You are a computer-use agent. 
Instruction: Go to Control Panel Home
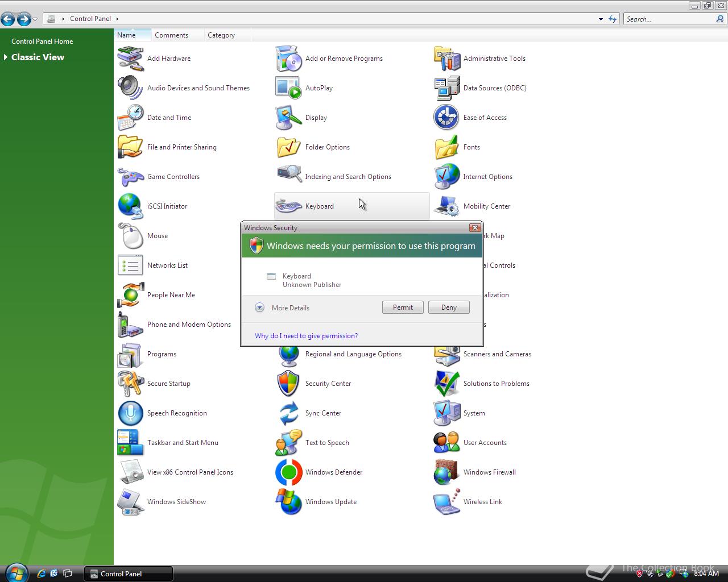click(x=42, y=41)
